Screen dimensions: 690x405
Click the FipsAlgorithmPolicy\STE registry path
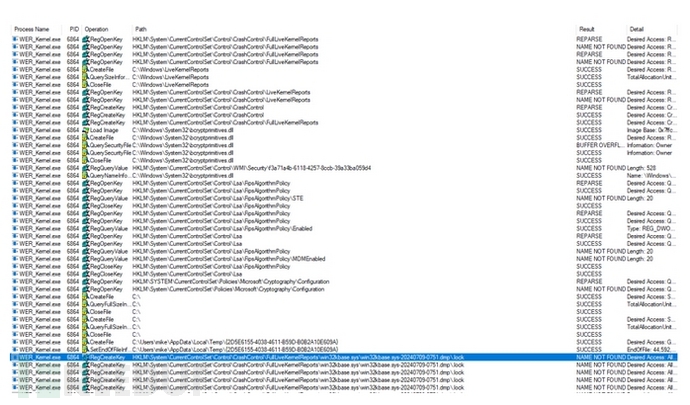coord(218,199)
